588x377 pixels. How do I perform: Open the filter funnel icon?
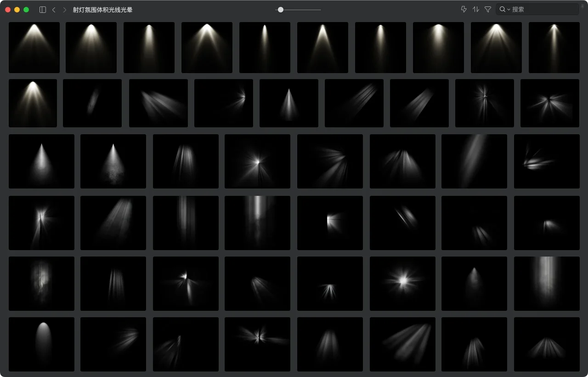tap(488, 9)
